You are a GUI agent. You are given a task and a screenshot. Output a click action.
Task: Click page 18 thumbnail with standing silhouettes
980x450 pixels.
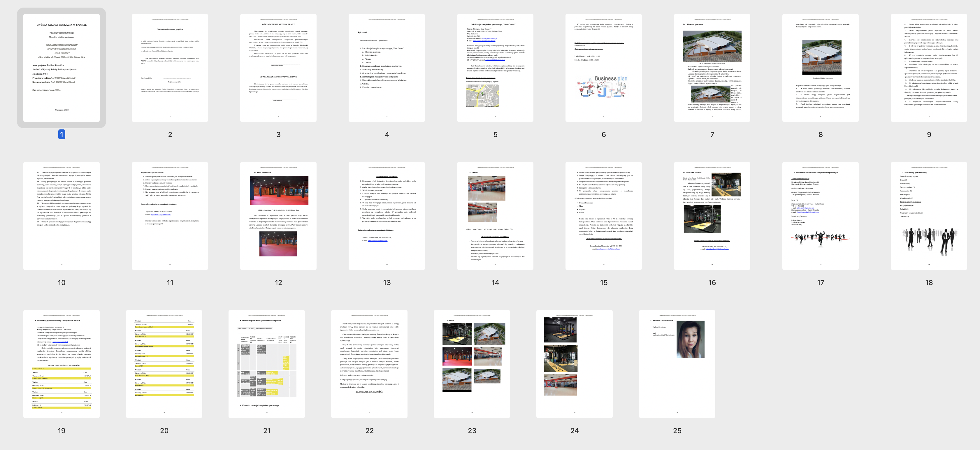pos(929,216)
